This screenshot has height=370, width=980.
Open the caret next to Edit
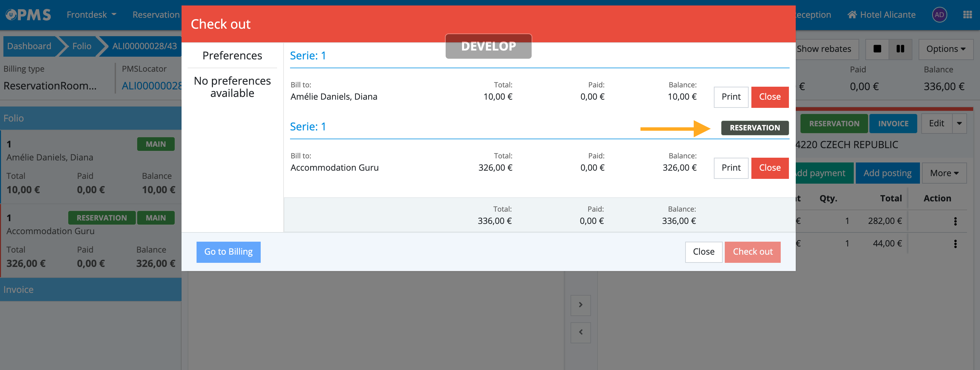(x=959, y=123)
